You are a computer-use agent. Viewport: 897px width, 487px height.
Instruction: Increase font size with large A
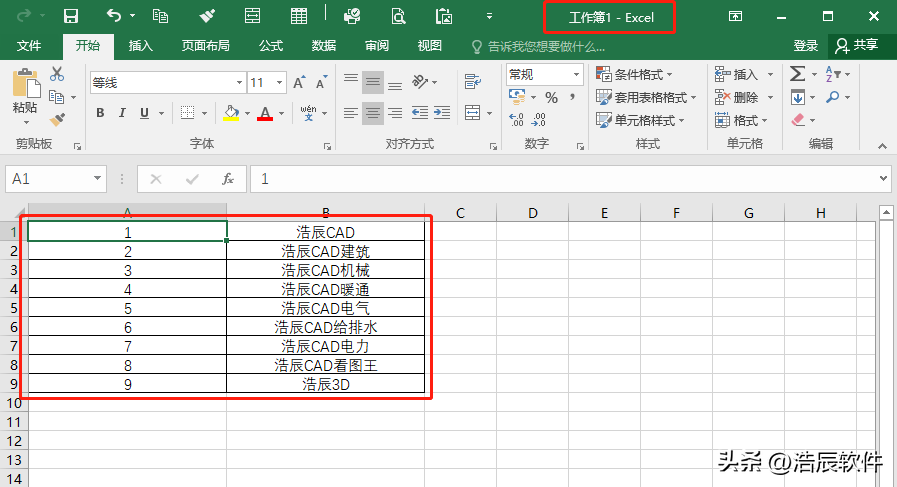[299, 83]
